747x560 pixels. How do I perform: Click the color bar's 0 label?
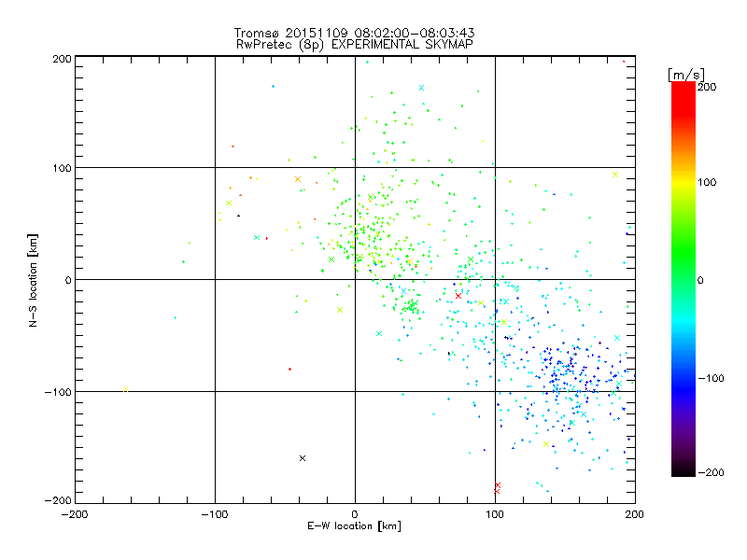700,280
